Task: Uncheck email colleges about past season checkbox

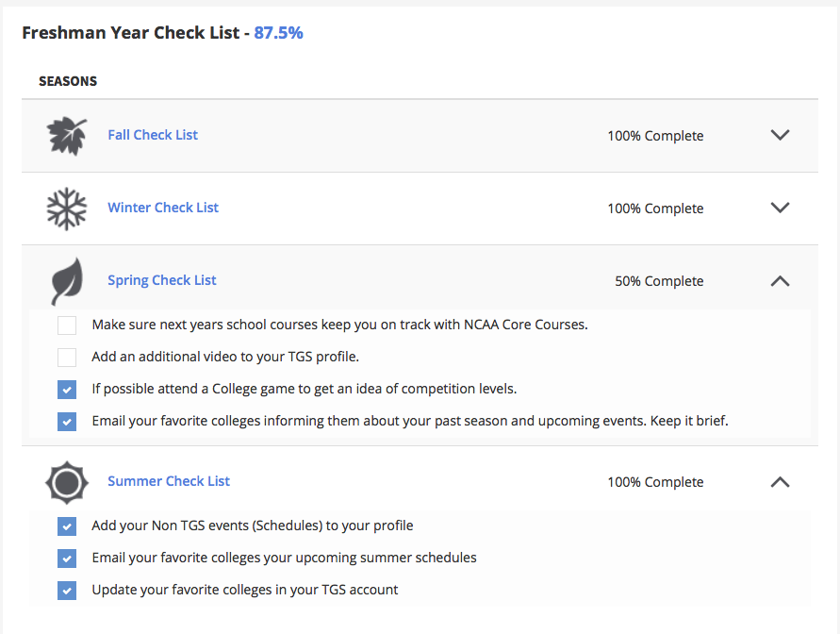Action: (67, 422)
